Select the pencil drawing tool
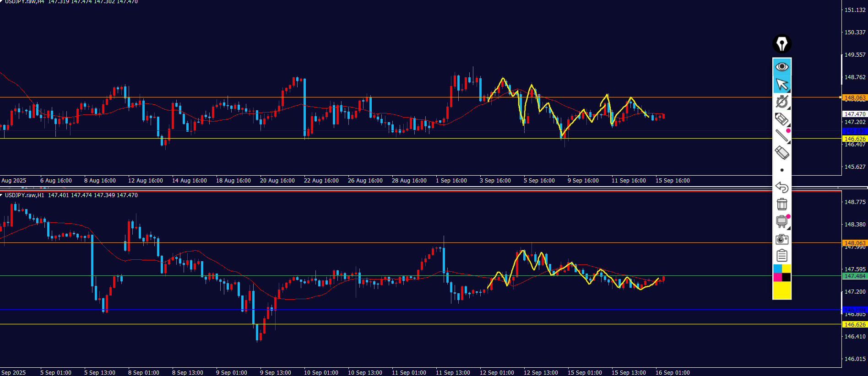The height and width of the screenshot is (376, 868). click(x=781, y=119)
